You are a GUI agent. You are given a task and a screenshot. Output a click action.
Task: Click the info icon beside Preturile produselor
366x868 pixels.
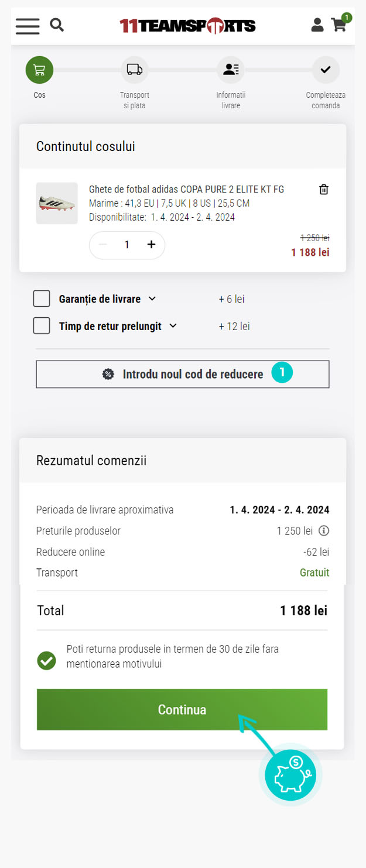(324, 531)
